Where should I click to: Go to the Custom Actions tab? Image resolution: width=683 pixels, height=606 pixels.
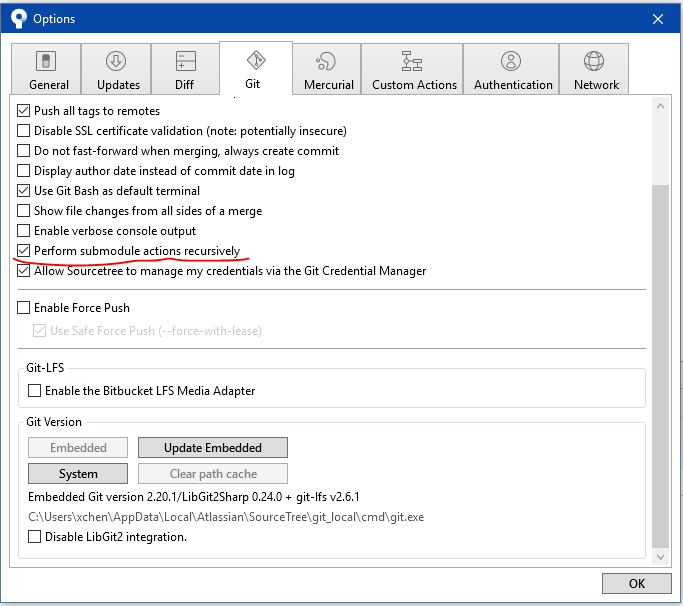click(x=412, y=69)
